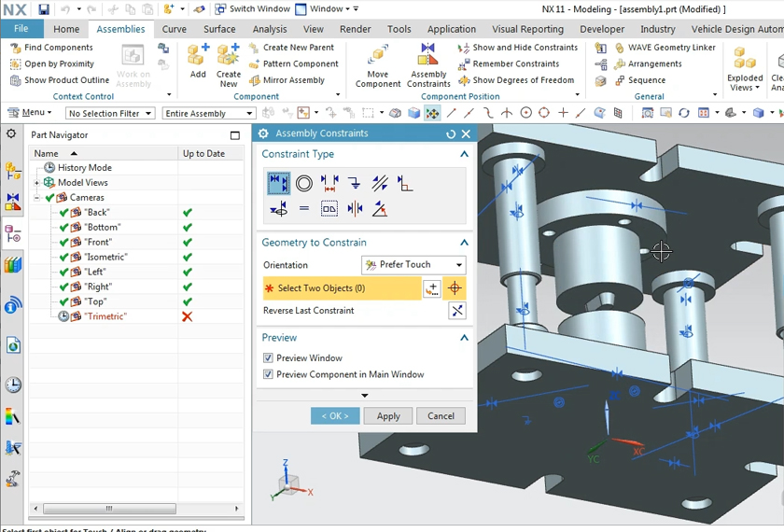Click the Add component icon
The image size is (784, 532).
pos(198,55)
